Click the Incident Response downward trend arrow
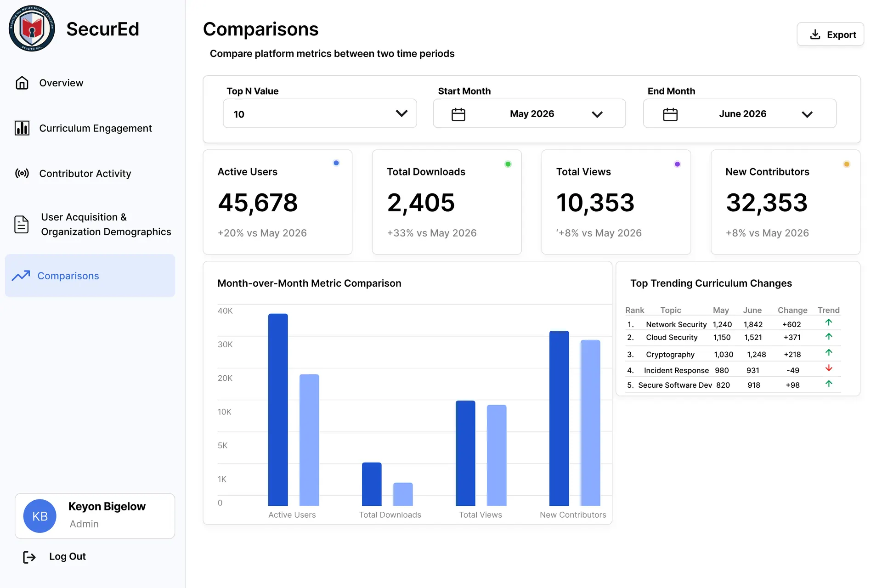Viewport: 882px width, 588px height. click(829, 368)
